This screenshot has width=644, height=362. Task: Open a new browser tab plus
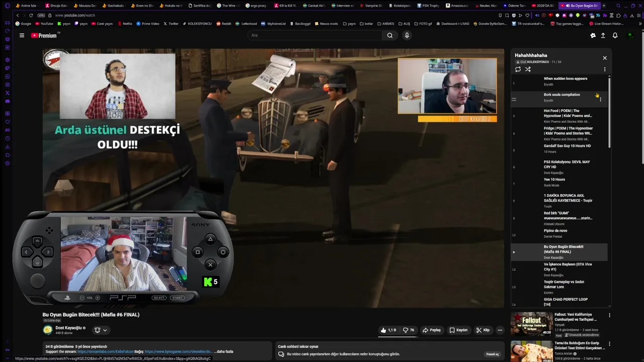[x=604, y=6]
